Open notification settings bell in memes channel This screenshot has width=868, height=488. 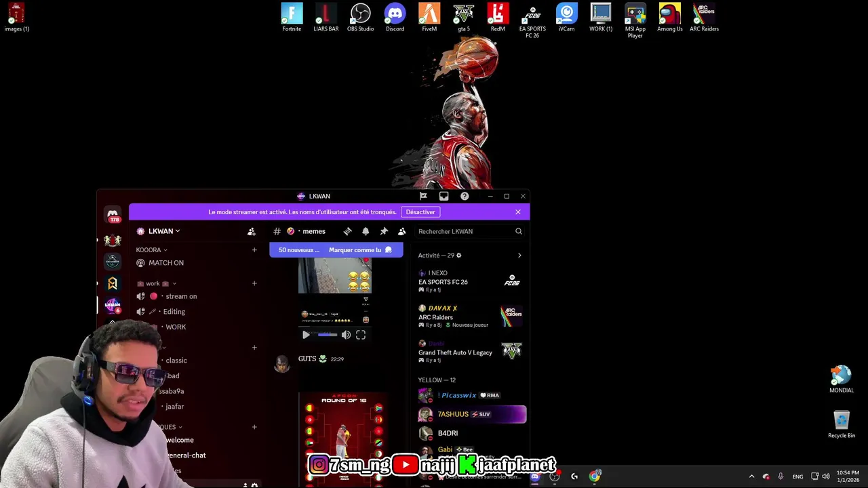click(366, 231)
